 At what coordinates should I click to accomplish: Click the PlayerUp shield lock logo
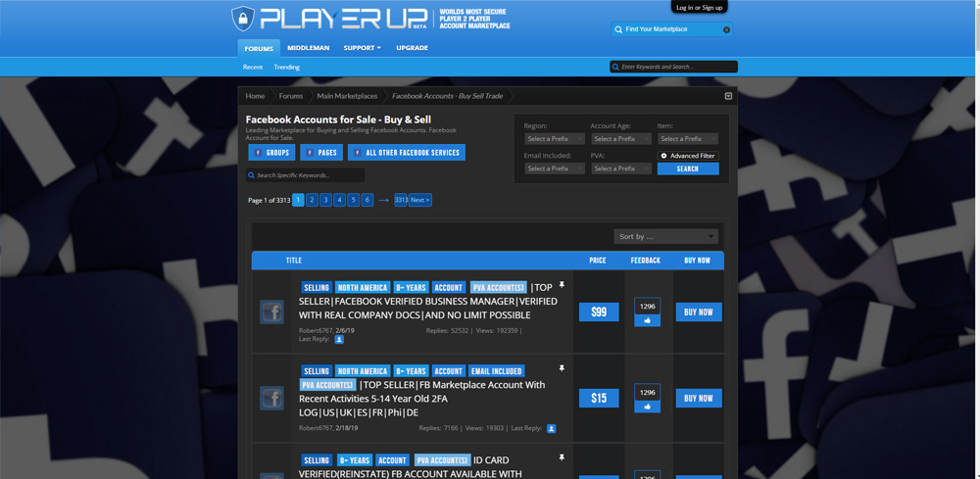pyautogui.click(x=243, y=19)
